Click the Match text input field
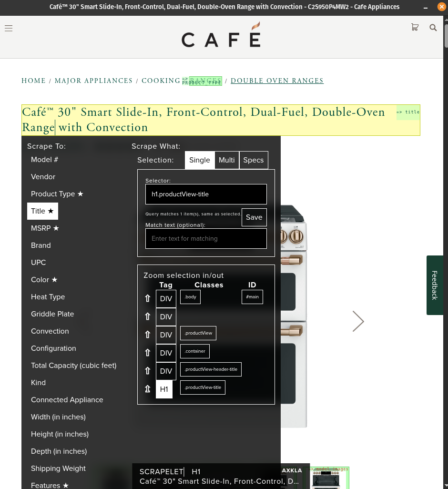This screenshot has height=489, width=448. 206,238
